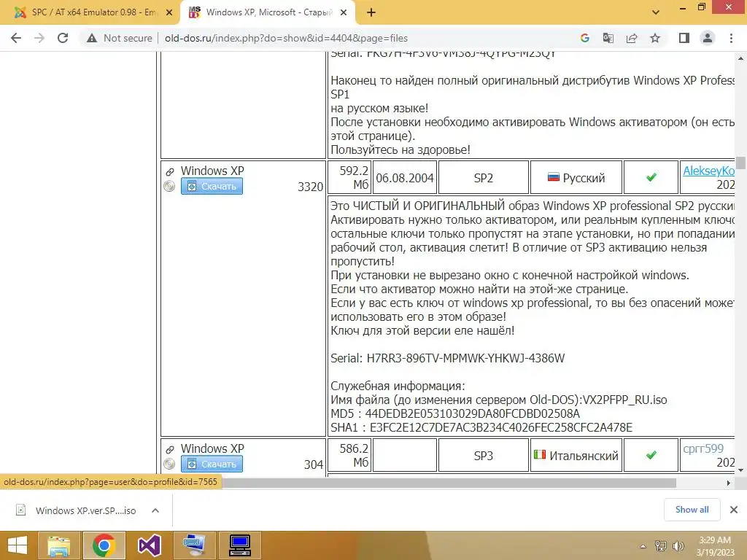Screen dimensions: 747x560
Task: Click the VX2PFPP_RU.iso file name line
Action: coord(498,400)
